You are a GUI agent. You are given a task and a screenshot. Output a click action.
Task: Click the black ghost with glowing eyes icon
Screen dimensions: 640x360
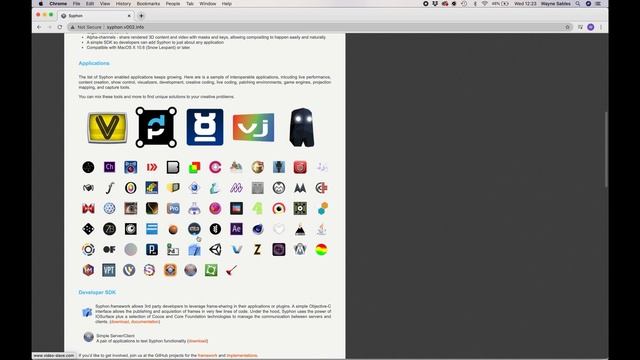(302, 127)
